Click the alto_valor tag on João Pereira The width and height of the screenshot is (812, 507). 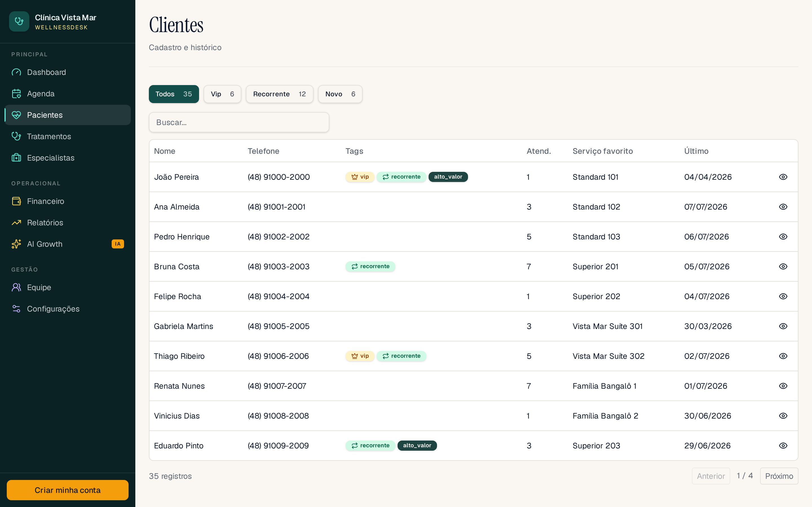[448, 177]
